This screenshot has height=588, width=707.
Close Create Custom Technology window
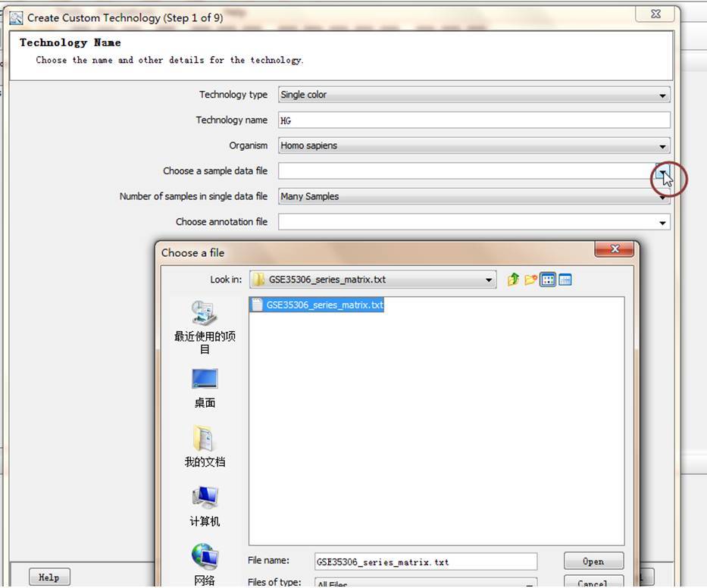pyautogui.click(x=655, y=14)
